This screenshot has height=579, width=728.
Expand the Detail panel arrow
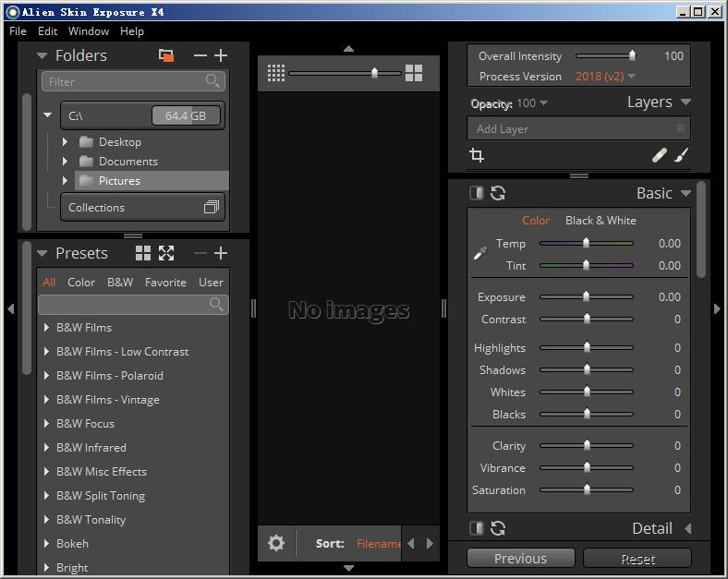687,528
